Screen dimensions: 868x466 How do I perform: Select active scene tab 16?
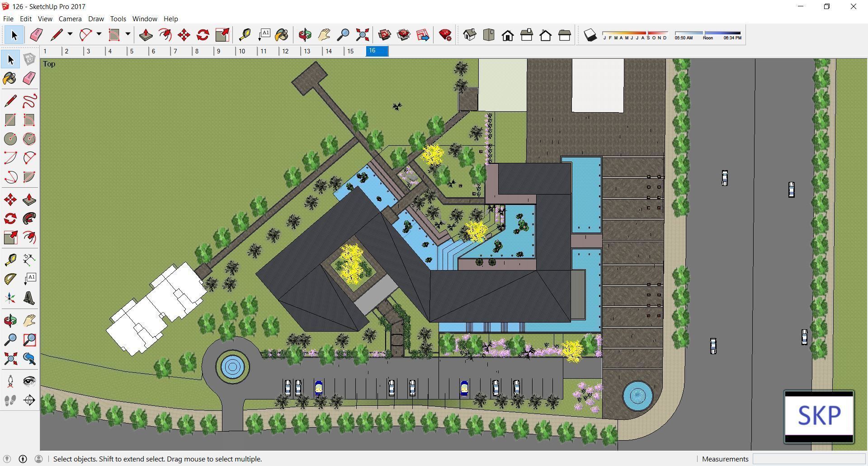click(x=377, y=51)
